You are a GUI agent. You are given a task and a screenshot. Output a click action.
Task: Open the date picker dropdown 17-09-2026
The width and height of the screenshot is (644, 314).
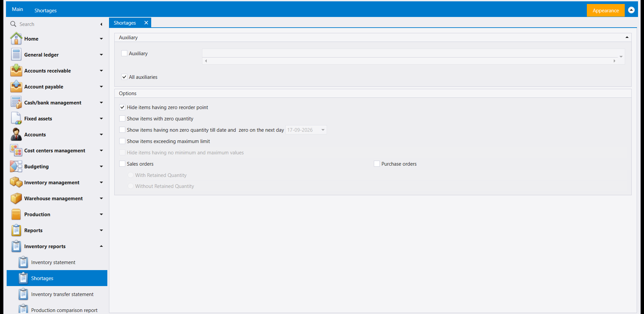coord(323,130)
